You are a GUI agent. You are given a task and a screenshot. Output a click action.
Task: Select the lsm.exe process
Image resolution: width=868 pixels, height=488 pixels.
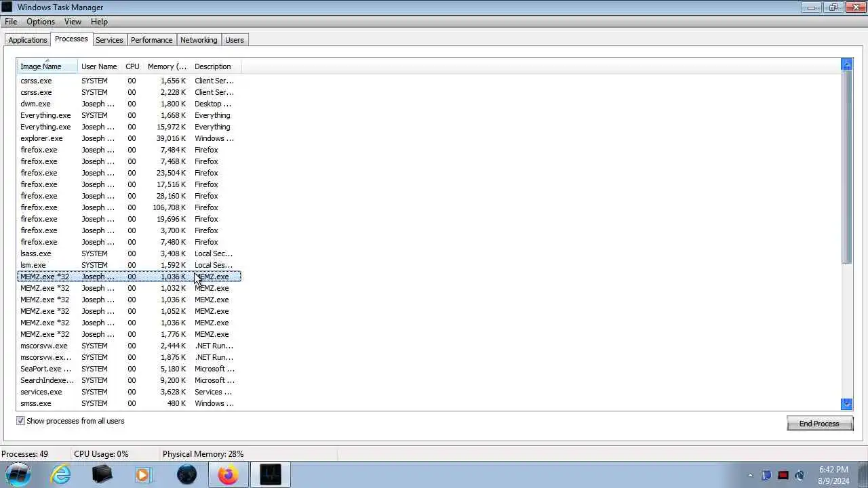(129, 265)
